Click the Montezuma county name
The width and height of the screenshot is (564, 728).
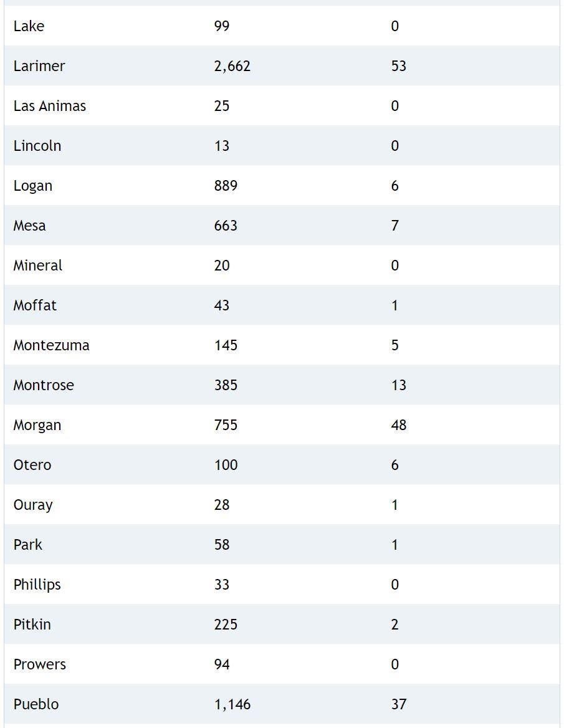coord(51,345)
